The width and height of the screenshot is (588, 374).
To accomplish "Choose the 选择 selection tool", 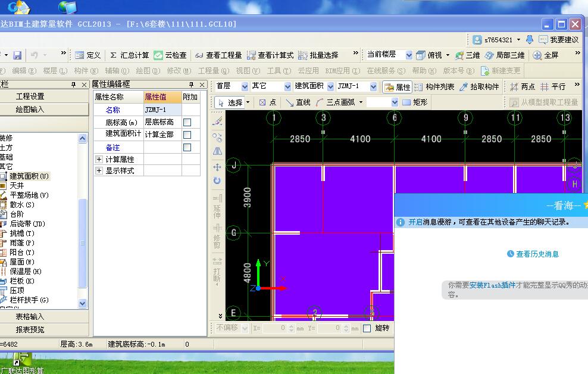I will coord(230,102).
